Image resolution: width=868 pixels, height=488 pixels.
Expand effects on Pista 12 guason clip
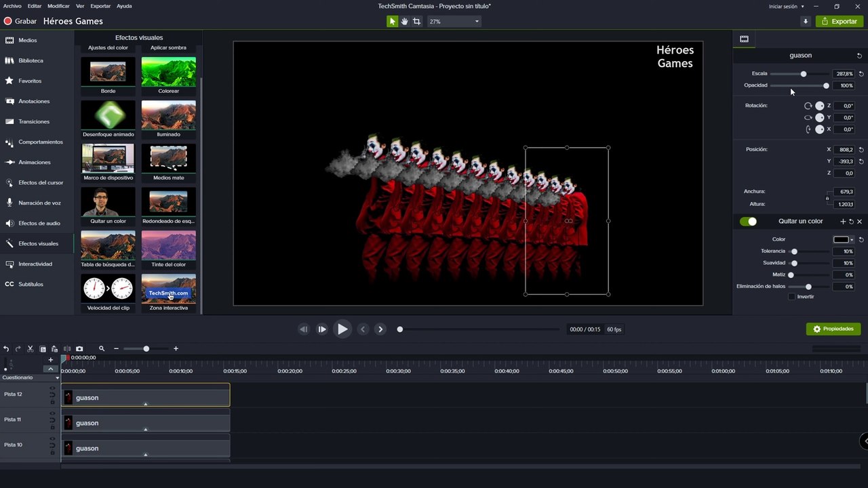click(x=145, y=404)
